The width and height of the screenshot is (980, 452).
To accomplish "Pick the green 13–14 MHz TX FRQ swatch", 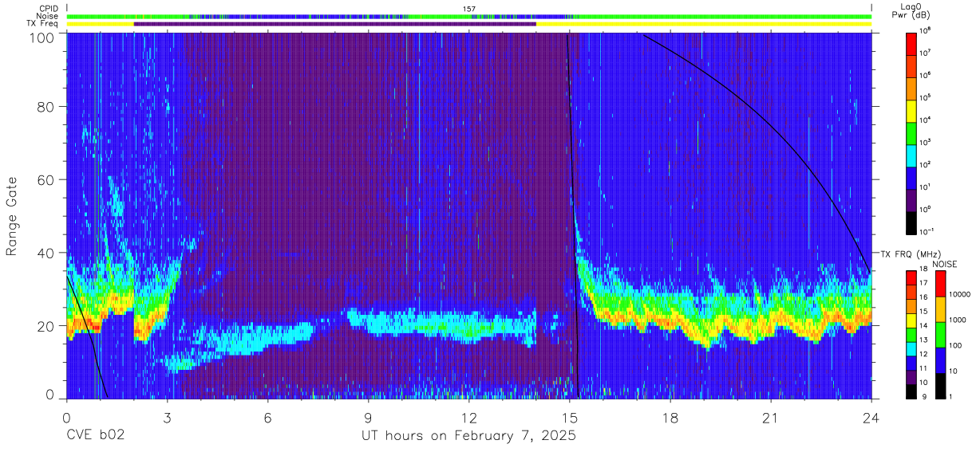I will (911, 334).
